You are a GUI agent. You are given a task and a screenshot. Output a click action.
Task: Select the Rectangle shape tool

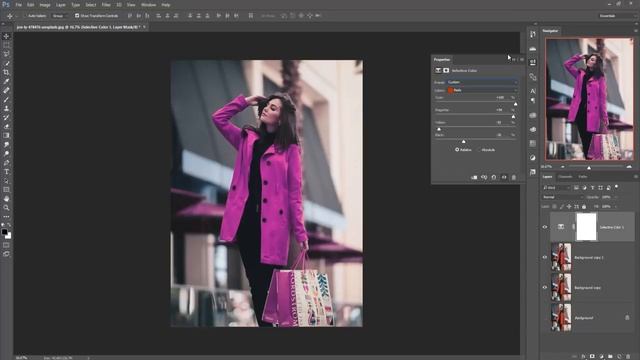pyautogui.click(x=6, y=189)
